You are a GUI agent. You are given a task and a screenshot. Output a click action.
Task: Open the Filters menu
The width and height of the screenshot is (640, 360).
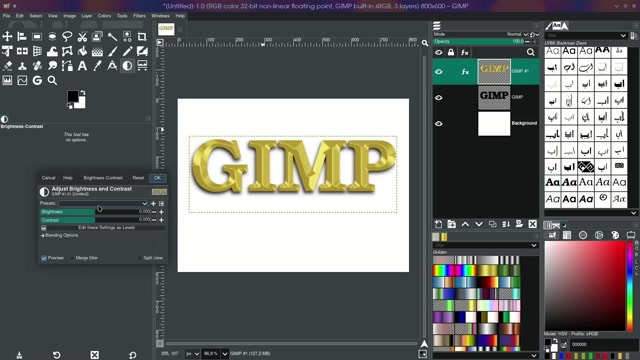(139, 16)
